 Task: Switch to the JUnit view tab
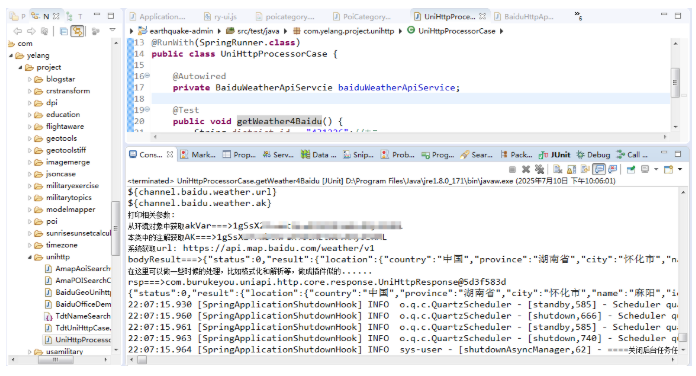point(554,155)
